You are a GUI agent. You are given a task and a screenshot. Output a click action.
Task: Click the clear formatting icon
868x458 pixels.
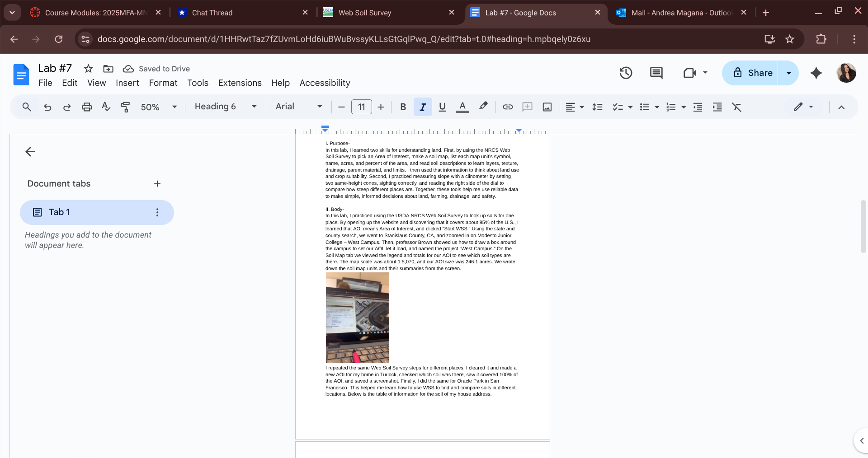click(737, 107)
